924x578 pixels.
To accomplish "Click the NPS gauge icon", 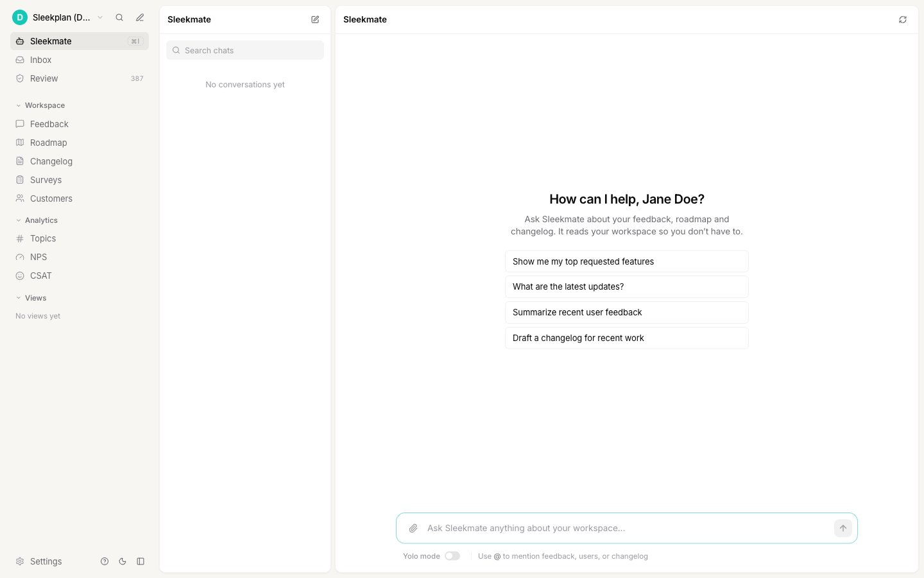I will (x=20, y=257).
